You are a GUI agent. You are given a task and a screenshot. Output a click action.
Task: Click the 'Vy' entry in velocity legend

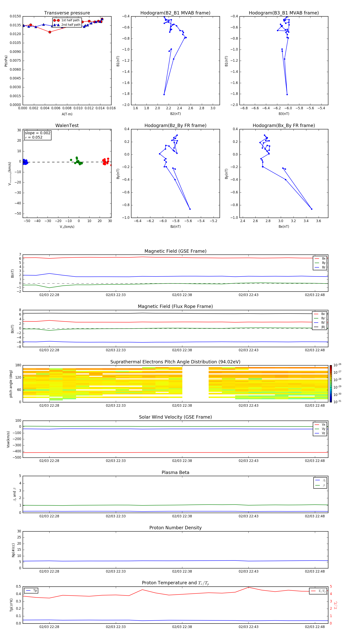[x=320, y=429]
